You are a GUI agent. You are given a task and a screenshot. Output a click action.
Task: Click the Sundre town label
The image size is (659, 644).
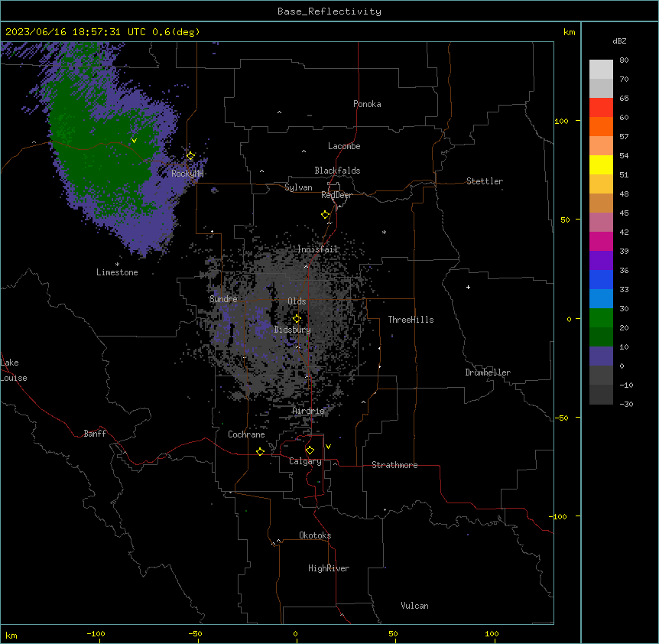click(223, 299)
